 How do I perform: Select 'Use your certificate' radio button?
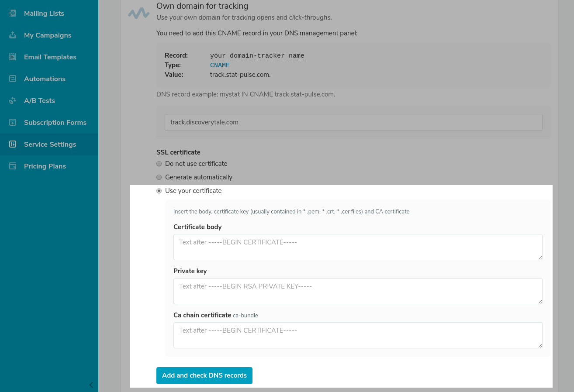(159, 191)
